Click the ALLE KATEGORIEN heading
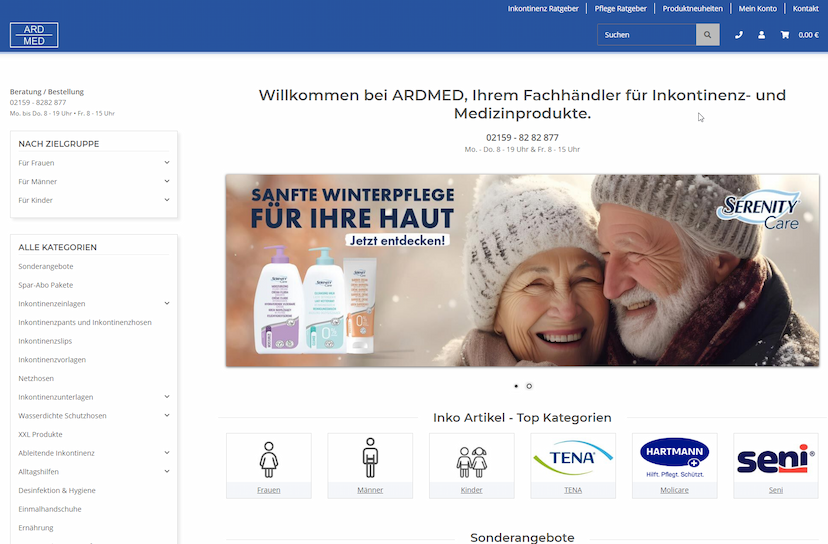This screenshot has height=544, width=828. pyautogui.click(x=58, y=247)
